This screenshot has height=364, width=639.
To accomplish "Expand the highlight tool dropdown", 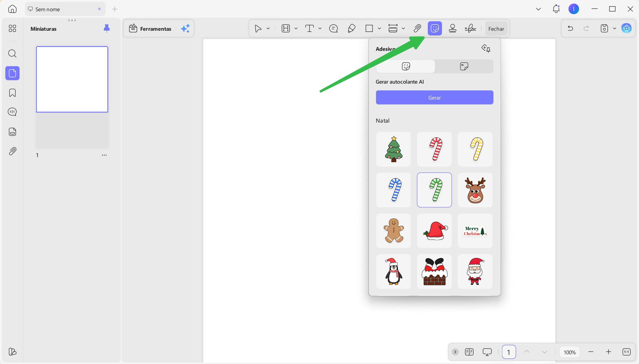I will coord(296,29).
